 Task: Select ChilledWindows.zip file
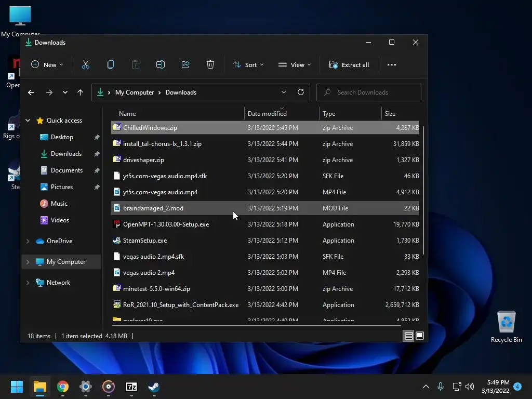point(264,128)
